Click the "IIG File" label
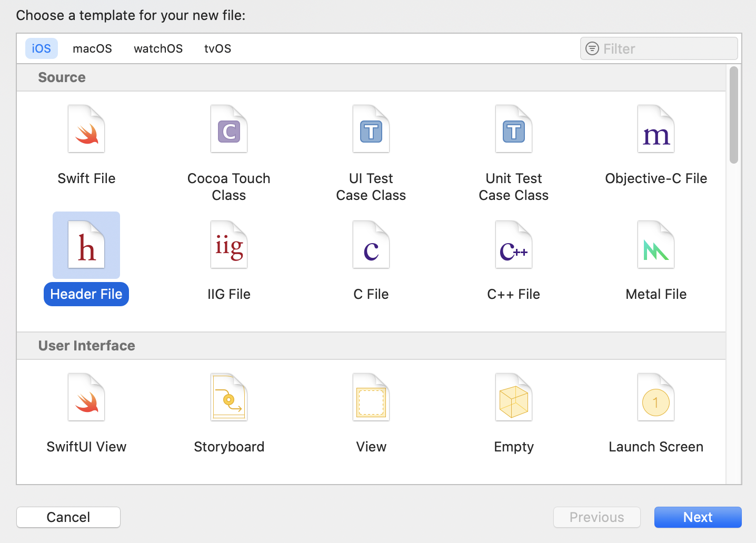This screenshot has width=756, height=543. (229, 294)
